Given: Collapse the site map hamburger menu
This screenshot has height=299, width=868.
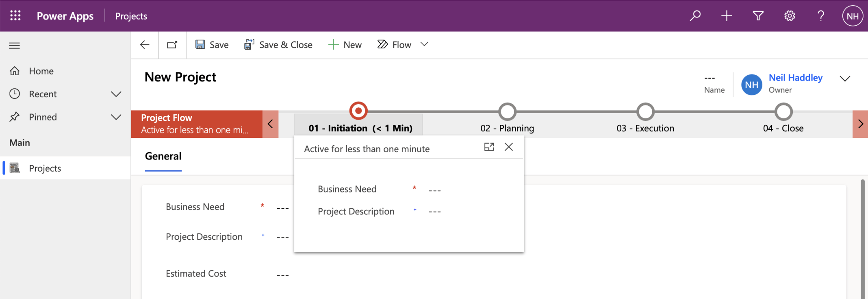Looking at the screenshot, I should (15, 46).
